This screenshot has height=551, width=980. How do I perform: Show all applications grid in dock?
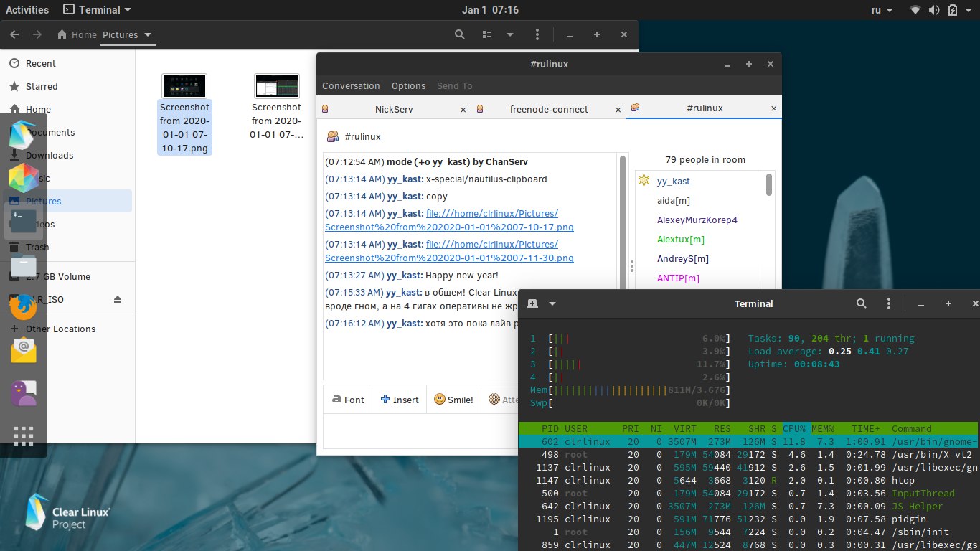pos(23,436)
